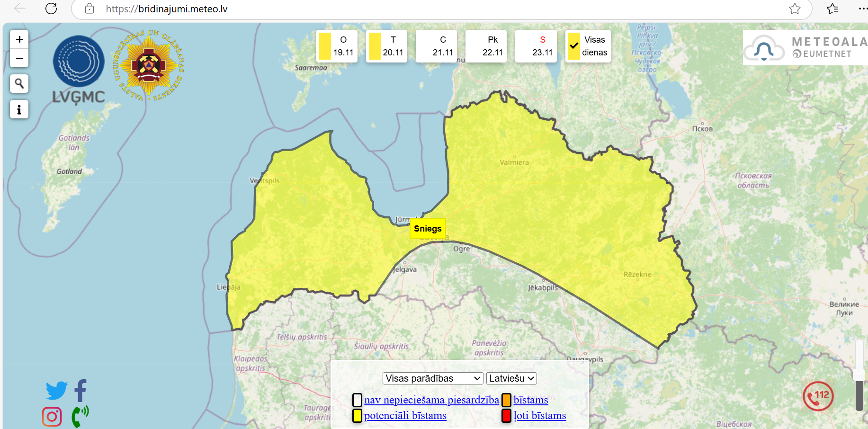Open the Facebook page icon
Image resolution: width=868 pixels, height=429 pixels.
click(81, 390)
